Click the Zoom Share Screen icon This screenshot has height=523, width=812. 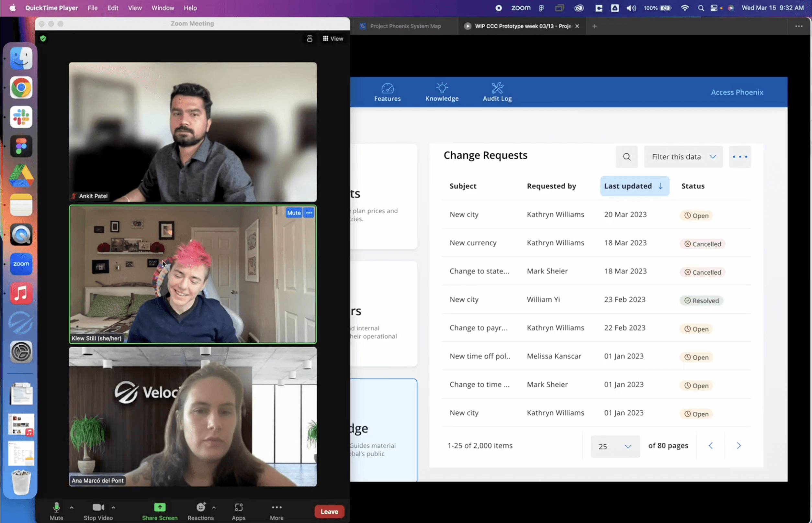[x=159, y=507]
